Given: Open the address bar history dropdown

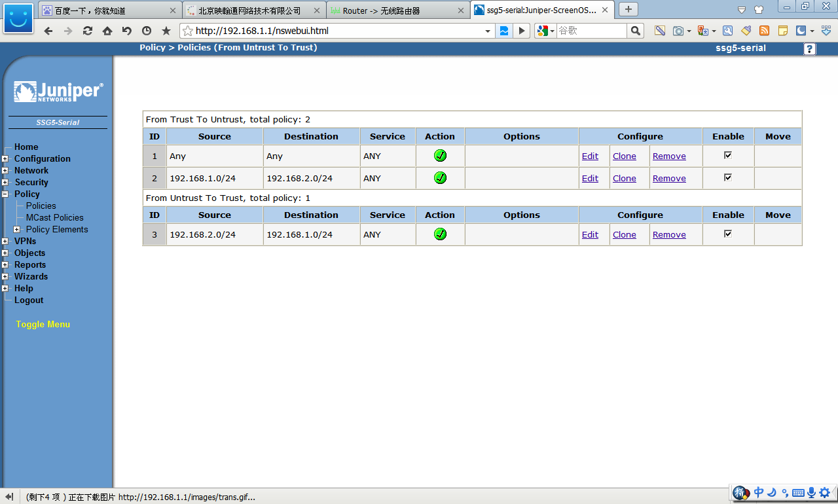Looking at the screenshot, I should click(x=488, y=31).
